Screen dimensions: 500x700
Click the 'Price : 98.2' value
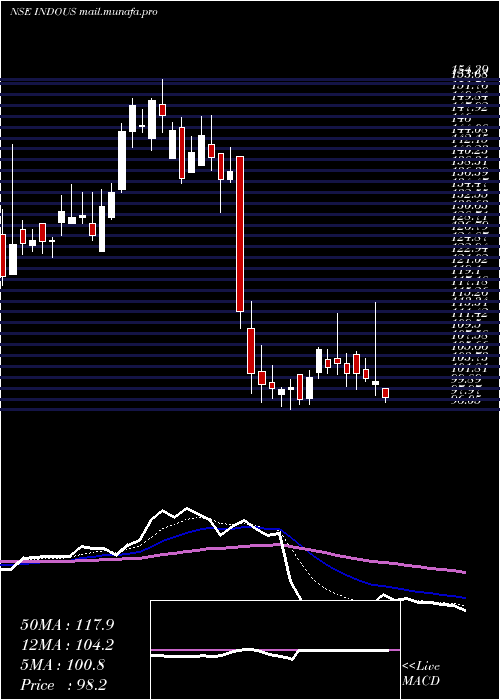tap(63, 685)
